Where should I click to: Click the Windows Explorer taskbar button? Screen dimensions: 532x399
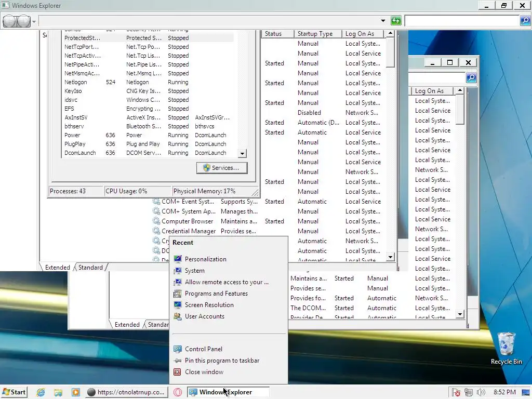(228, 392)
